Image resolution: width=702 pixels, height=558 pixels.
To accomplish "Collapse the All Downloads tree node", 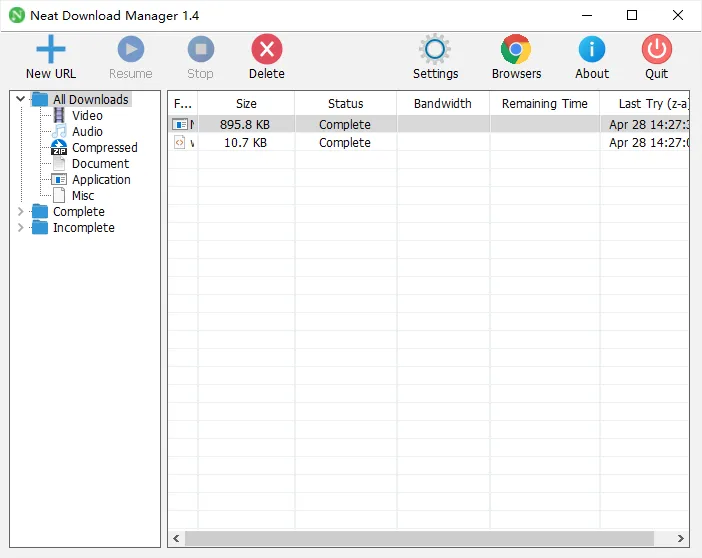I will tap(20, 99).
